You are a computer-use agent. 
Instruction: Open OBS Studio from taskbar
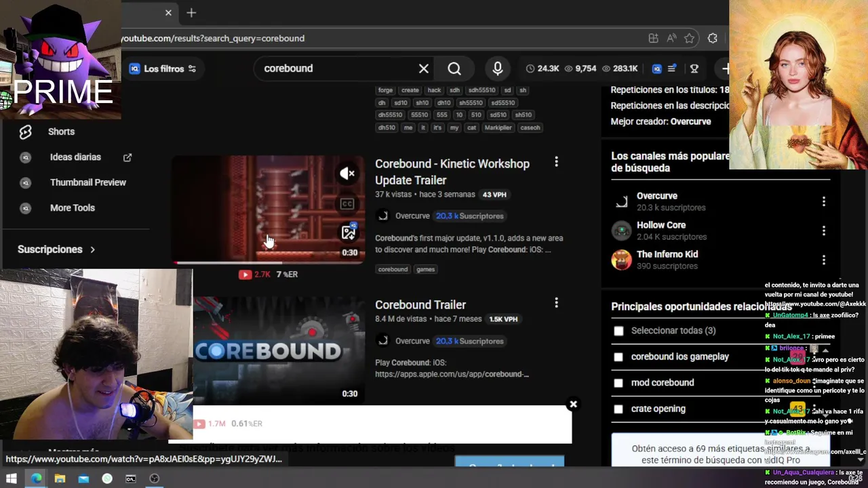(155, 479)
